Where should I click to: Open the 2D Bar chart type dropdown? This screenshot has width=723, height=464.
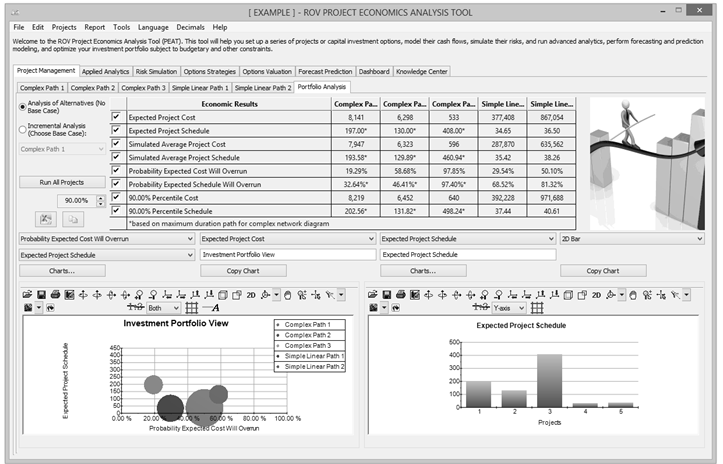tap(632, 239)
